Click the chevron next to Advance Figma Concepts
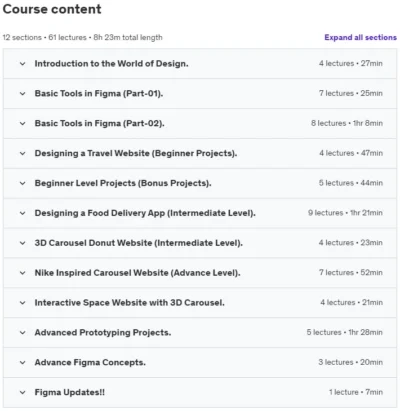 pyautogui.click(x=22, y=363)
